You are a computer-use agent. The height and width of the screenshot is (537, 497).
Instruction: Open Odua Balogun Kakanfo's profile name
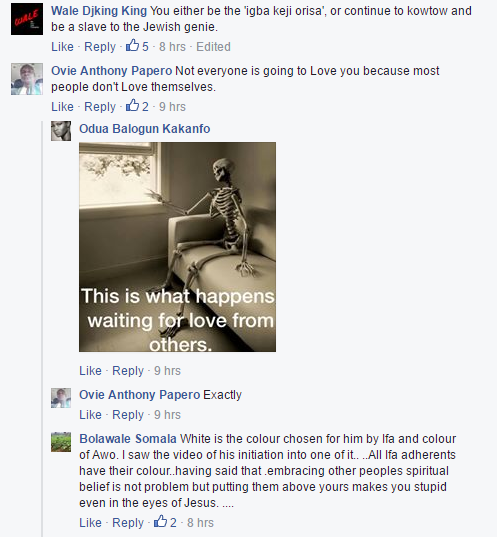coord(145,129)
